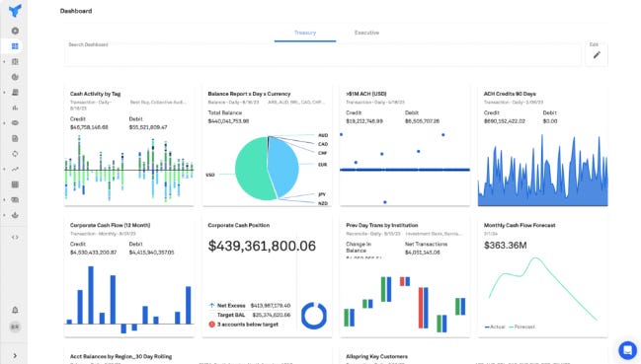Image resolution: width=641 pixels, height=364 pixels.
Task: Click the Total Balance label in Balance Report
Action: point(225,112)
